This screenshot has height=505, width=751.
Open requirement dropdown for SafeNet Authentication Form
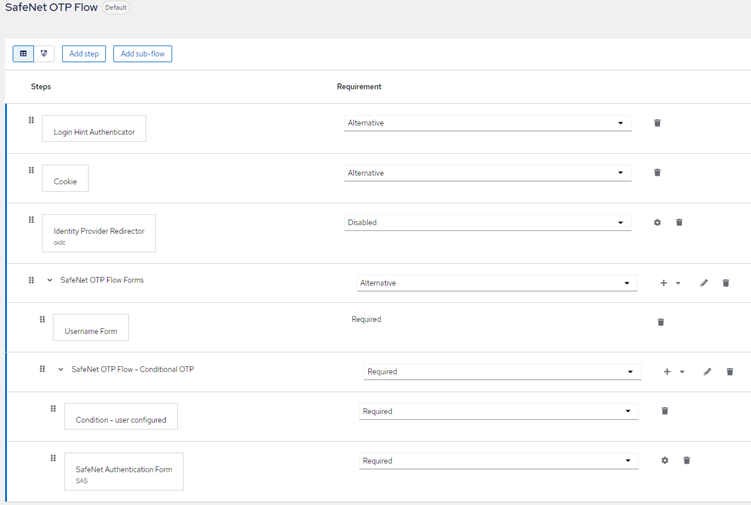coord(497,461)
